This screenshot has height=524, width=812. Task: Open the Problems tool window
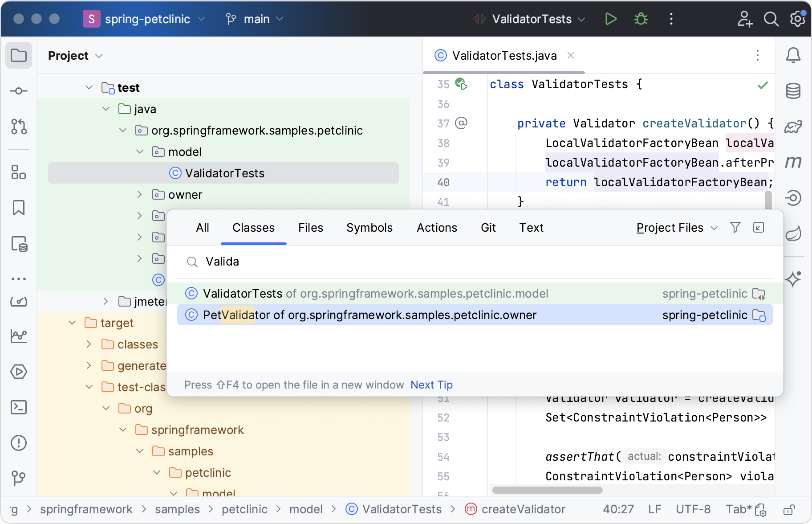point(19,443)
